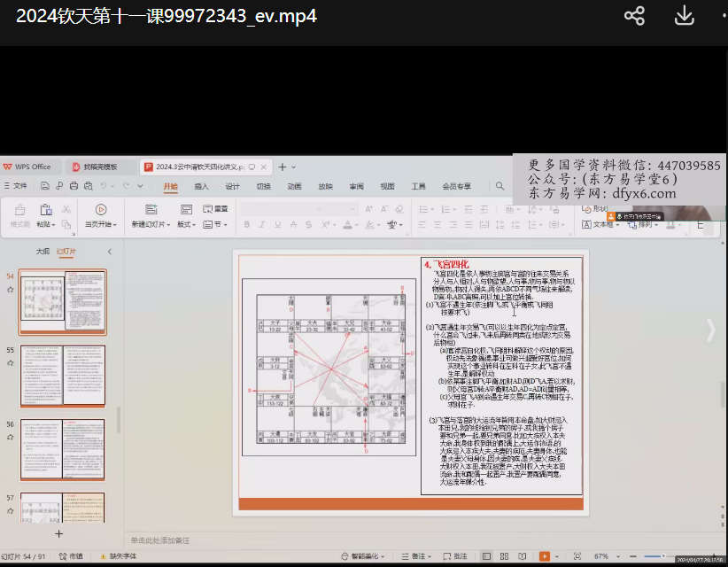Toggle italic text formatting

coord(260,225)
